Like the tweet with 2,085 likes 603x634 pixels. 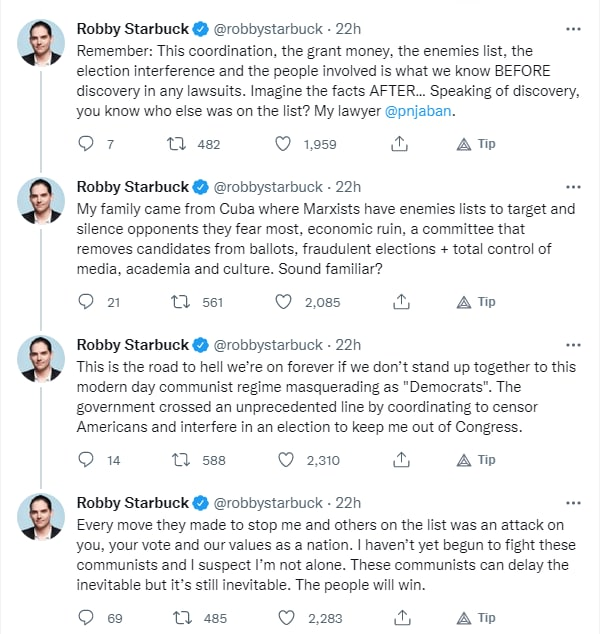coord(283,302)
